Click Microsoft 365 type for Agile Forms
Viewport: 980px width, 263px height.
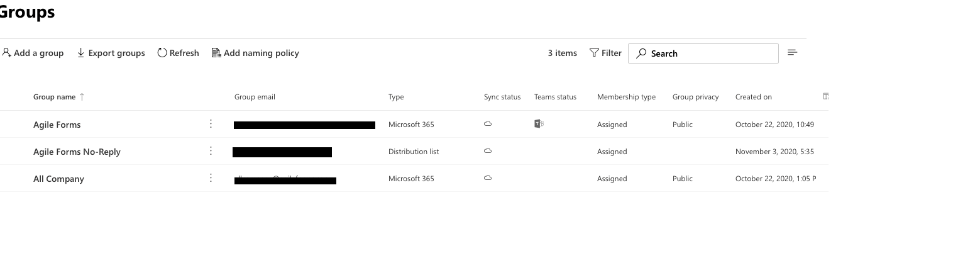click(411, 125)
